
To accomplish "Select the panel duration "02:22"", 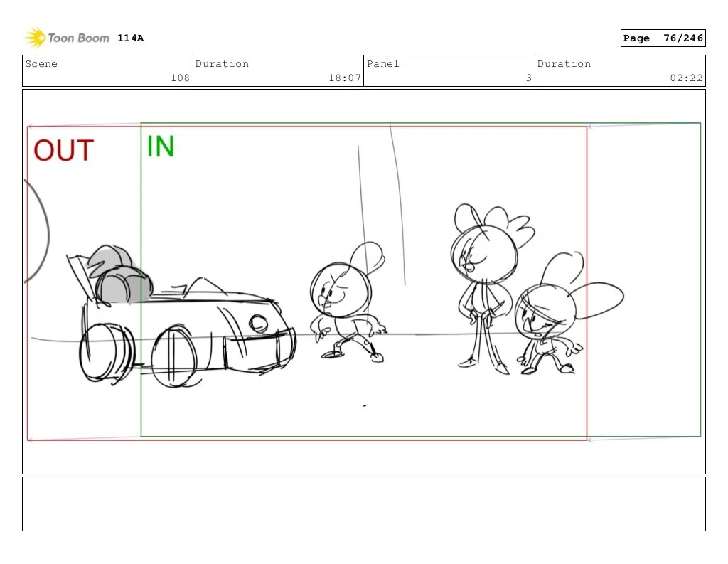I will (686, 78).
